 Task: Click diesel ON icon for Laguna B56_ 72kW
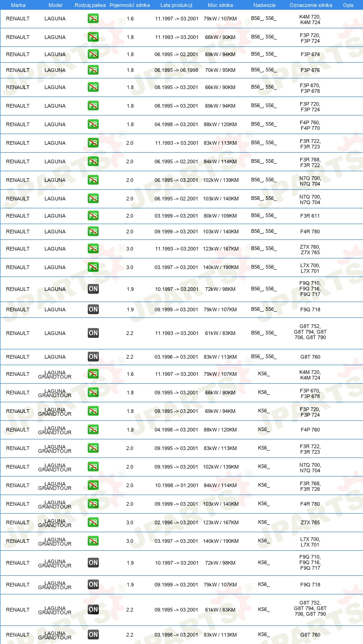click(x=93, y=289)
